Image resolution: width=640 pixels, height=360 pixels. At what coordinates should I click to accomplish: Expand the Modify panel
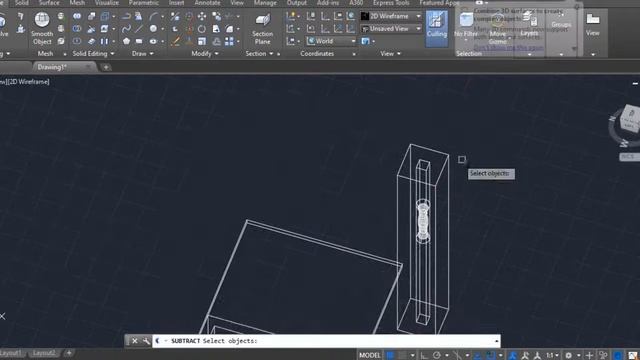pos(205,53)
